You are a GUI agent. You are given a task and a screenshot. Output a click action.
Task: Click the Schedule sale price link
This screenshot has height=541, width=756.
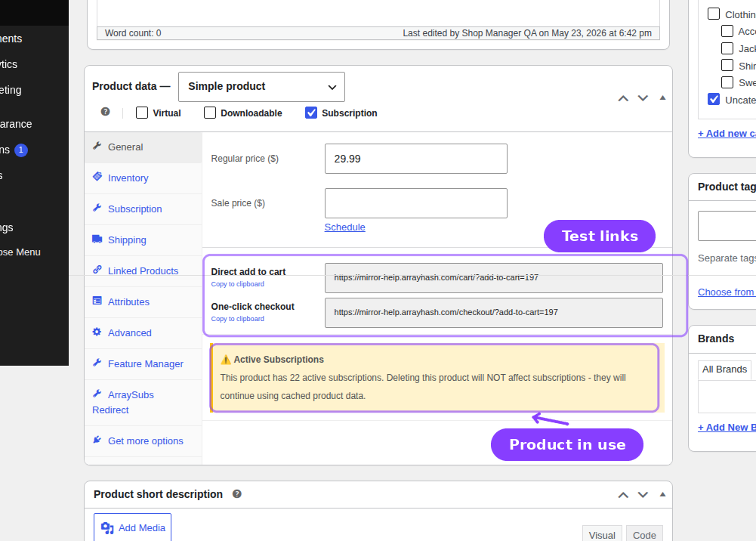344,227
